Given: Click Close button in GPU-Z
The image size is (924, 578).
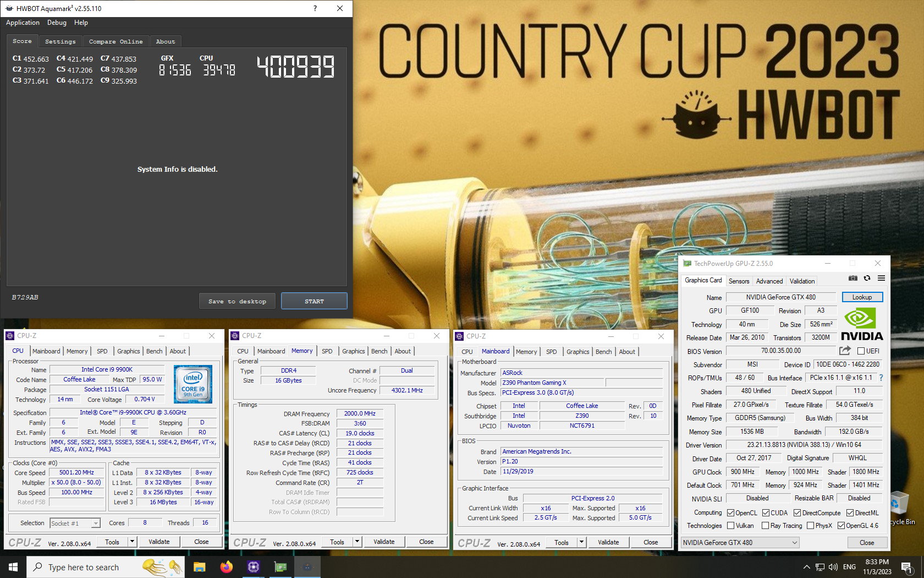Looking at the screenshot, I should (x=867, y=543).
